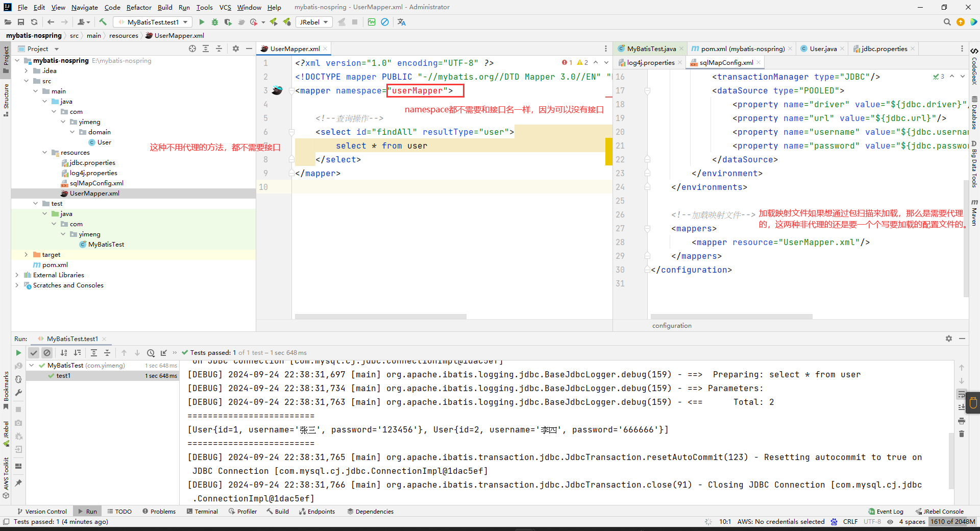Open the Refactor menu
This screenshot has width=980, height=531.
(x=139, y=7)
